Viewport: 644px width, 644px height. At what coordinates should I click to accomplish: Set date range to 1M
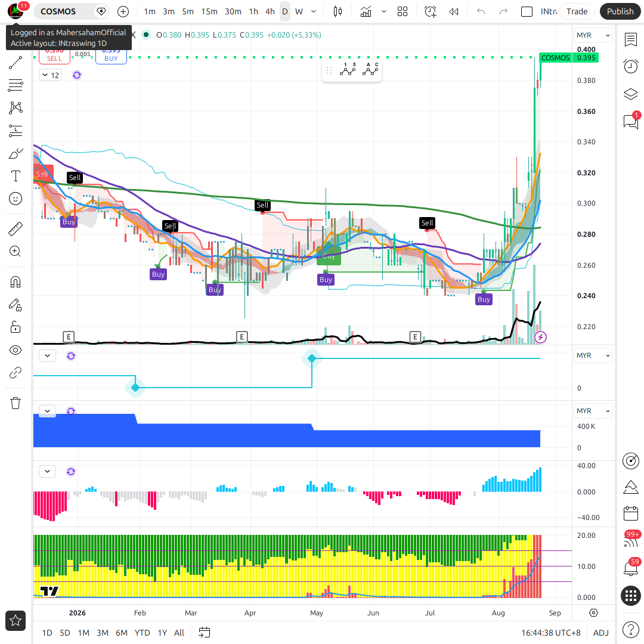(83, 633)
